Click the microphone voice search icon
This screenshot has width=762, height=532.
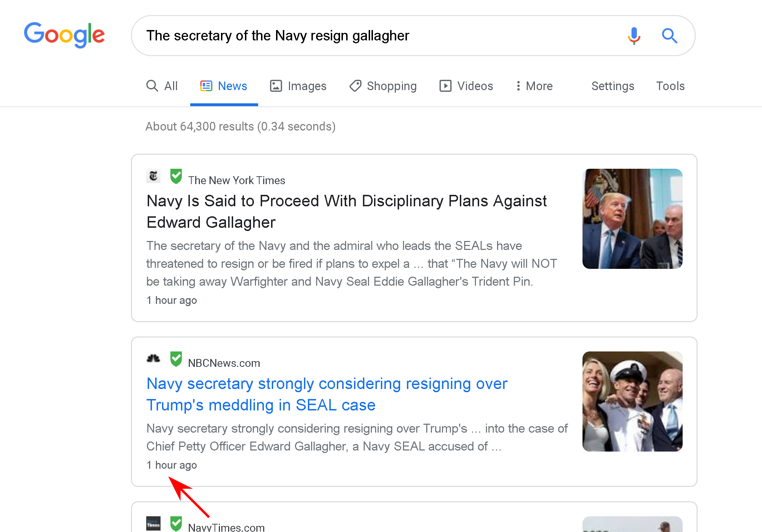pyautogui.click(x=634, y=36)
